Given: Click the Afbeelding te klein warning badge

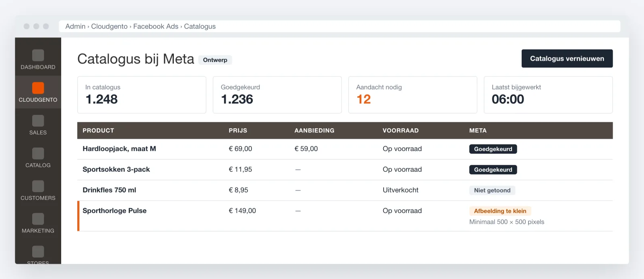Looking at the screenshot, I should 500,211.
